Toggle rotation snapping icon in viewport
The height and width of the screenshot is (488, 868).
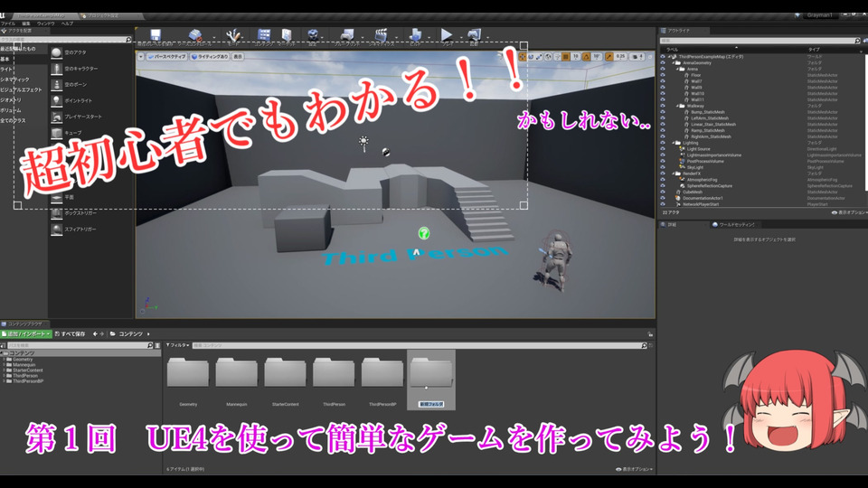pyautogui.click(x=586, y=56)
